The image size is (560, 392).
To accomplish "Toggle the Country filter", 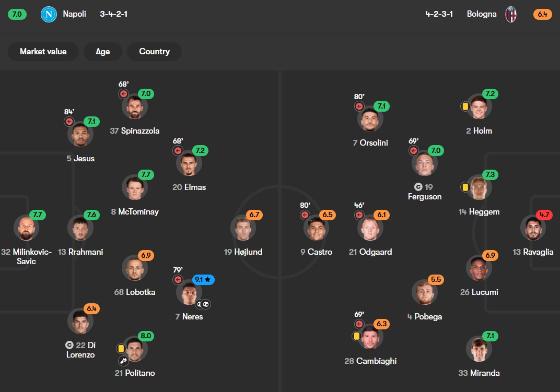I will [154, 52].
